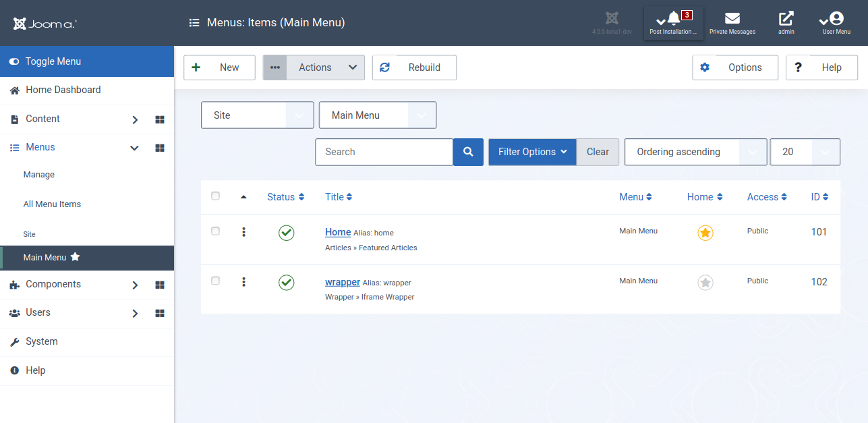Toggle the sidebar with Toggle Menu
This screenshot has height=423, width=868.
click(87, 61)
